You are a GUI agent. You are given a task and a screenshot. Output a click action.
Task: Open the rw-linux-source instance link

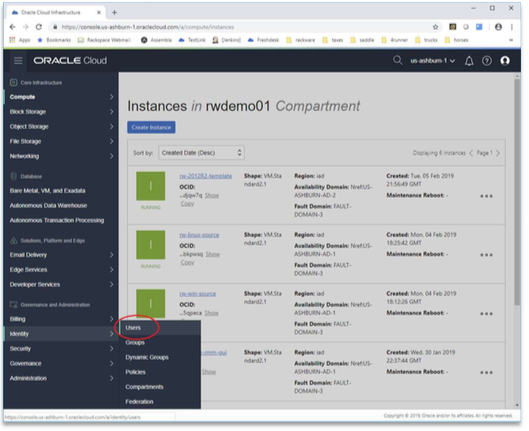(199, 235)
